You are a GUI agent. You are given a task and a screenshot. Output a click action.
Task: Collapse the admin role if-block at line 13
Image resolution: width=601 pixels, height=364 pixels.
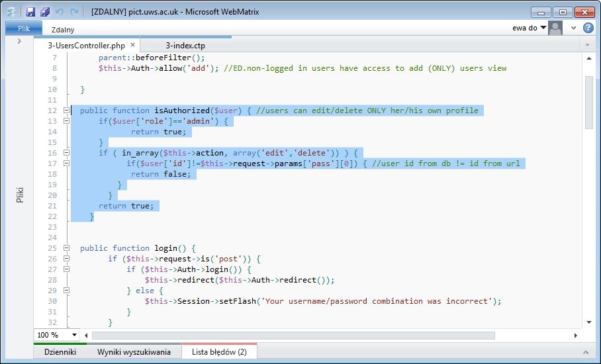(66, 121)
